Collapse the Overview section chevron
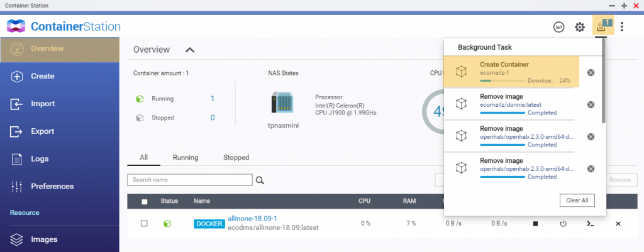The height and width of the screenshot is (252, 644). [x=189, y=50]
